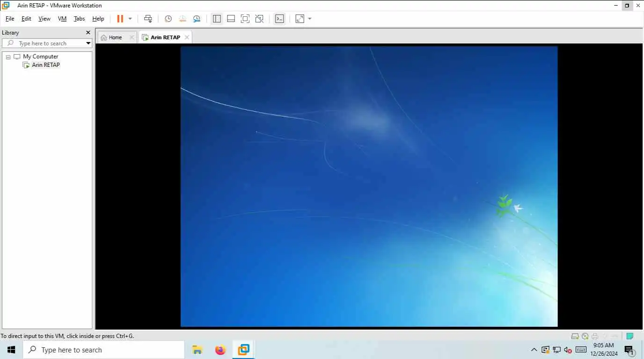Send Ctrl+Alt+Del to the virtual machine
The height and width of the screenshot is (359, 644).
coord(148,19)
